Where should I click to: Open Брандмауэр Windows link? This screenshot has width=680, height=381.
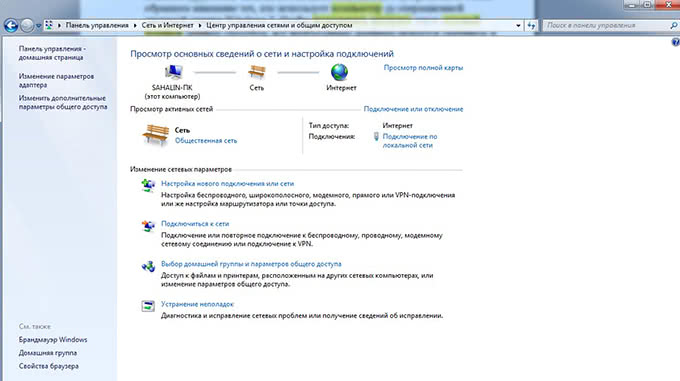click(53, 339)
